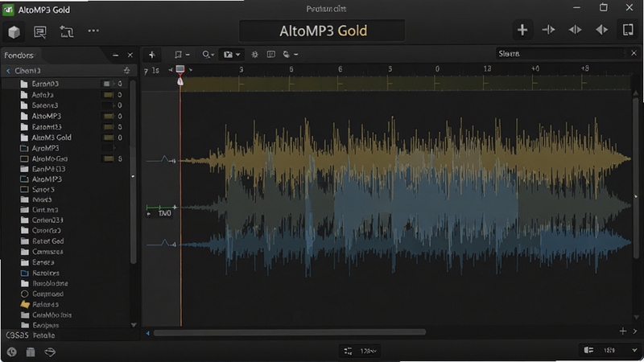Click the panel icon next to 129 bottom right
The image size is (644, 362).
coord(588,350)
